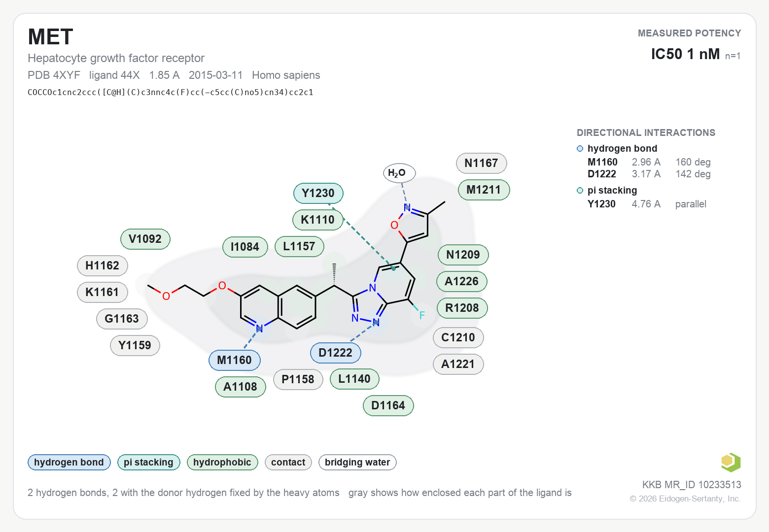This screenshot has width=769, height=532.
Task: Click the 'IC50 1 nM' potency value
Action: click(685, 54)
